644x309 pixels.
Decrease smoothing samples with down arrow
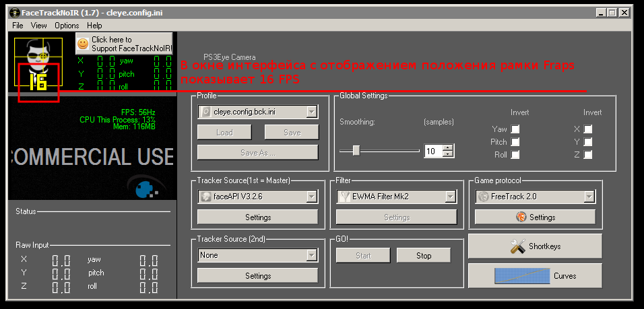(x=448, y=154)
